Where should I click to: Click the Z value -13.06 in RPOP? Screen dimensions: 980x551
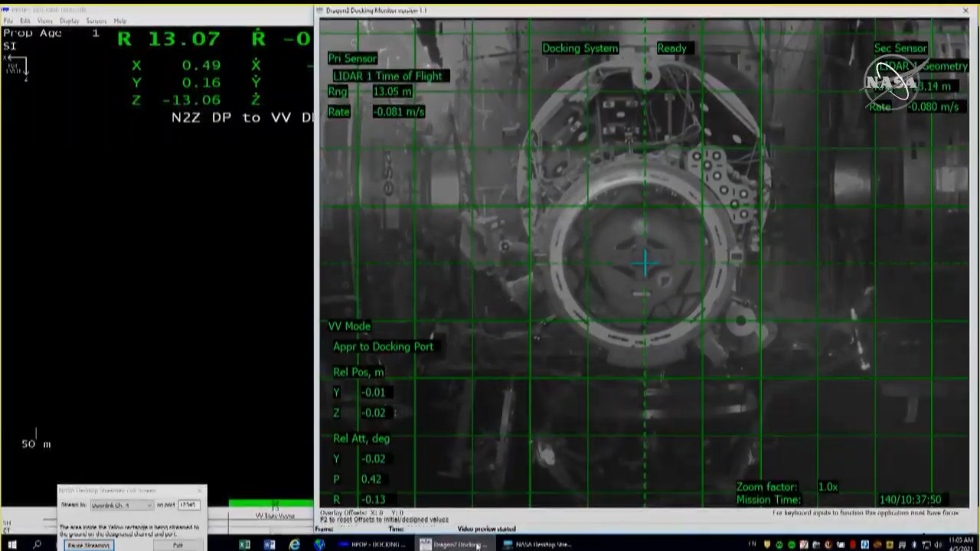(191, 100)
